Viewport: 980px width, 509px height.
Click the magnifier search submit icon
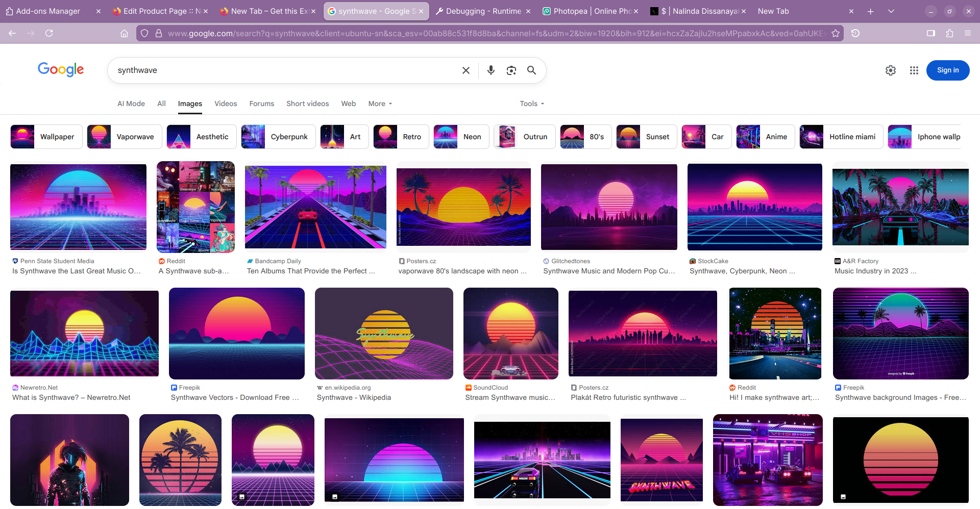[531, 70]
